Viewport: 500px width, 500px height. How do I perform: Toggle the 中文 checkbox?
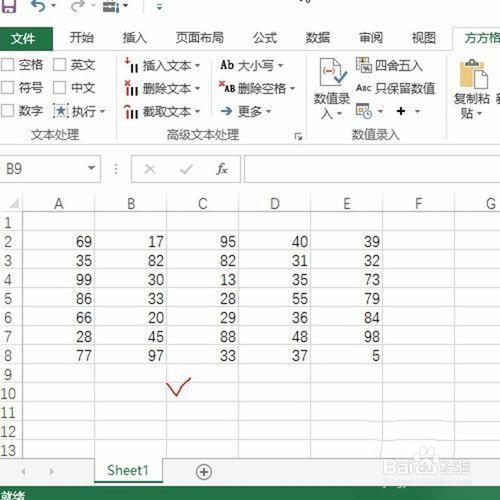[60, 88]
